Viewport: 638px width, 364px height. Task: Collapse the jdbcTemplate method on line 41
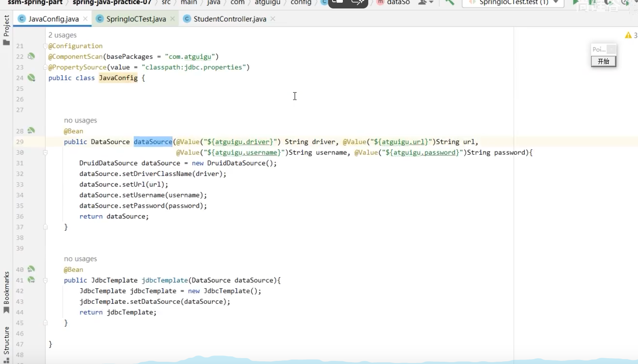45,280
